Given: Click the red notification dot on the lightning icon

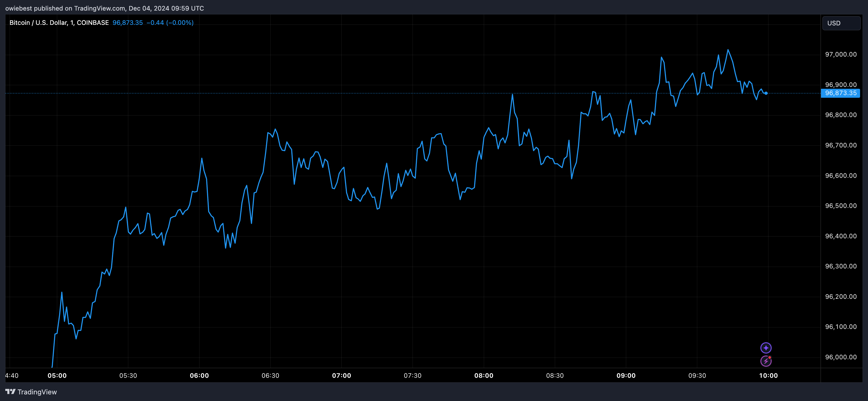Looking at the screenshot, I should pos(770,357).
